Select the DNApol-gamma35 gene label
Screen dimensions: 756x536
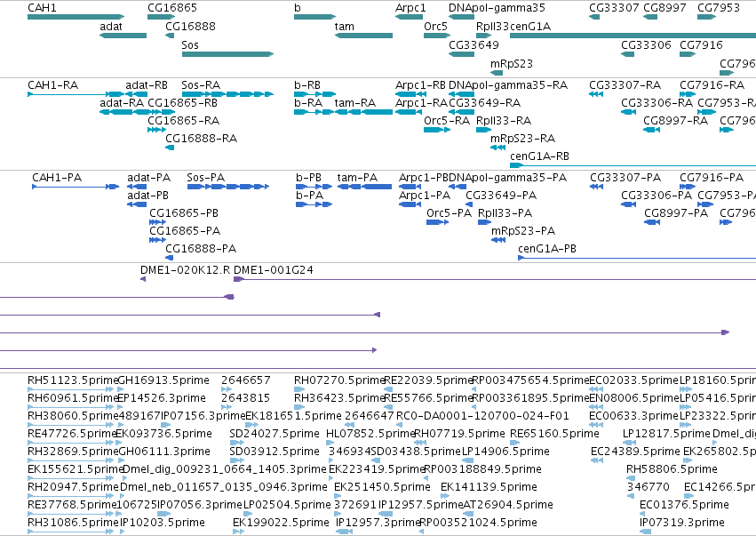pos(497,8)
